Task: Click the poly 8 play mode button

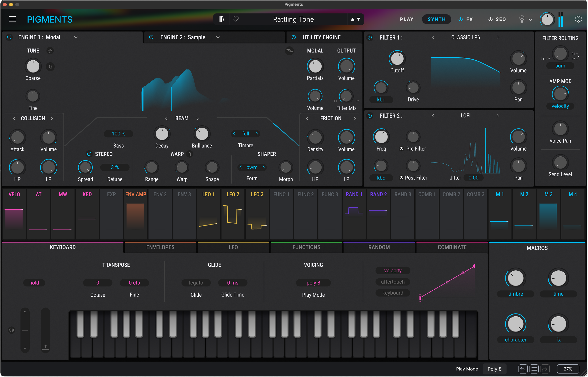Action: point(313,283)
